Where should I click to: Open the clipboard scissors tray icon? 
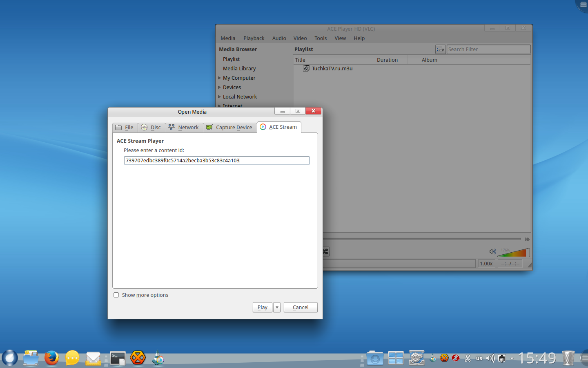pyautogui.click(x=468, y=359)
